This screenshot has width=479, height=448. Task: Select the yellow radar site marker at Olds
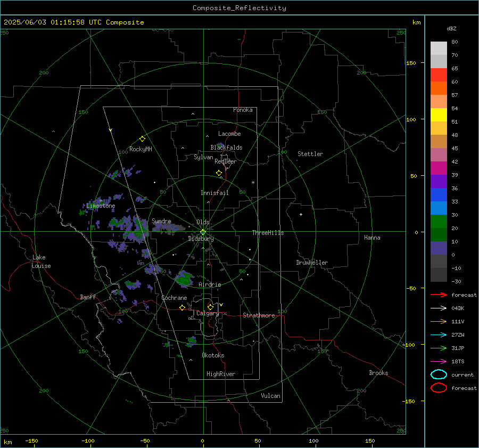click(203, 232)
